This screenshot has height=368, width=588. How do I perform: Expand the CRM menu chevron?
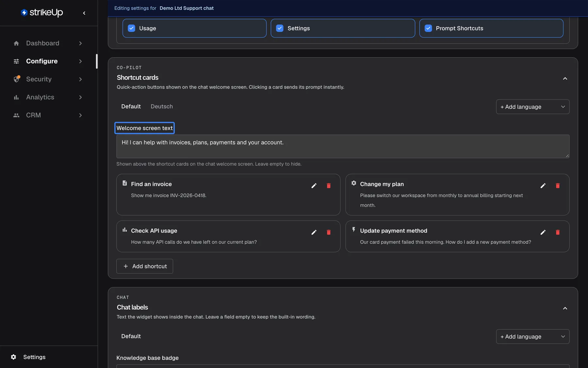(80, 115)
